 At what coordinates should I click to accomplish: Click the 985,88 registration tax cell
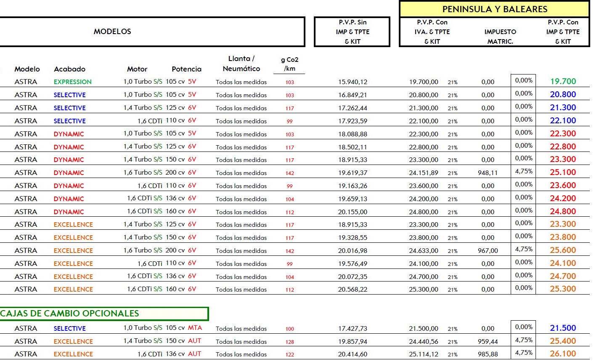click(x=488, y=354)
